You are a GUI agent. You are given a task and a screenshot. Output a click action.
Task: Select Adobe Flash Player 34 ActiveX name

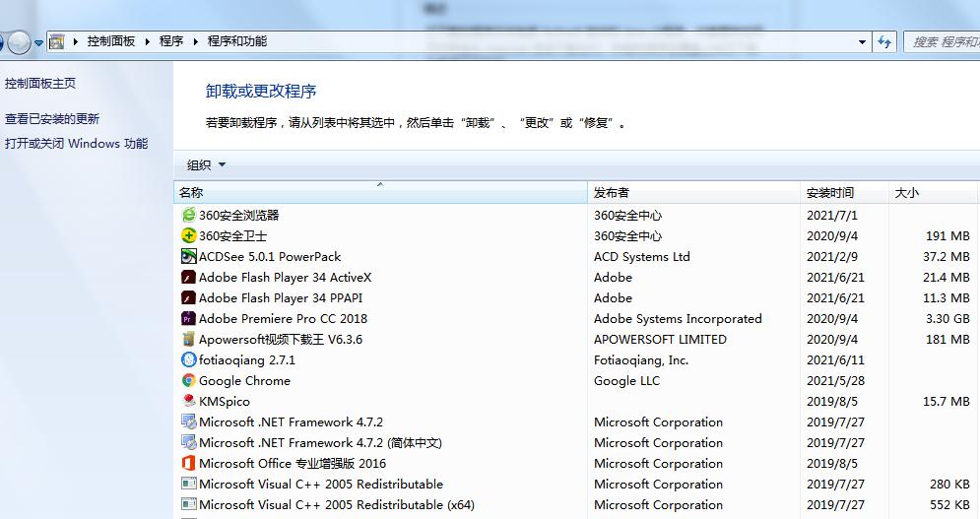tap(285, 277)
